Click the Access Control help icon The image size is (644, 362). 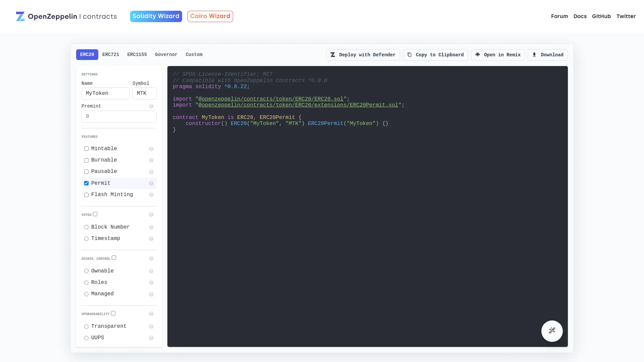coord(151,258)
